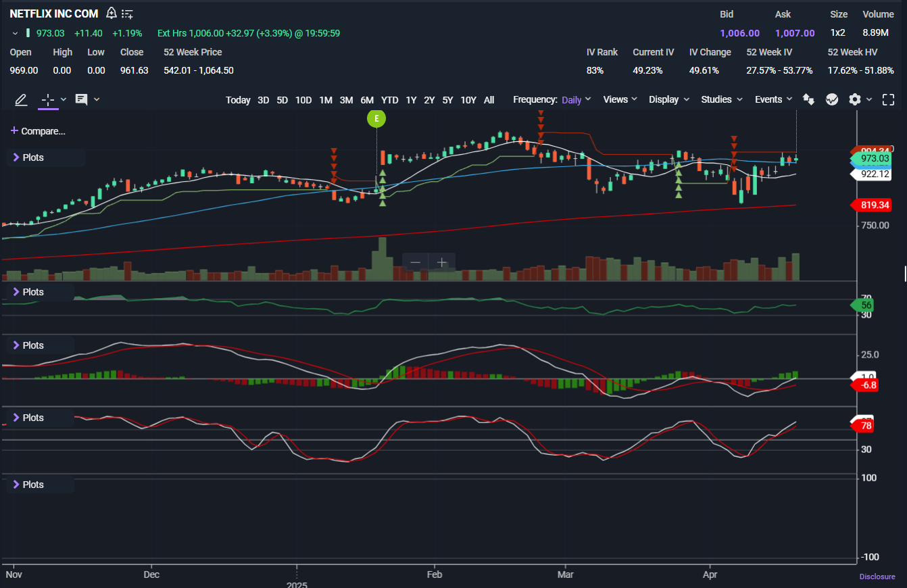Select the 6M time range
Screen dimensions: 907x588
pyautogui.click(x=367, y=100)
